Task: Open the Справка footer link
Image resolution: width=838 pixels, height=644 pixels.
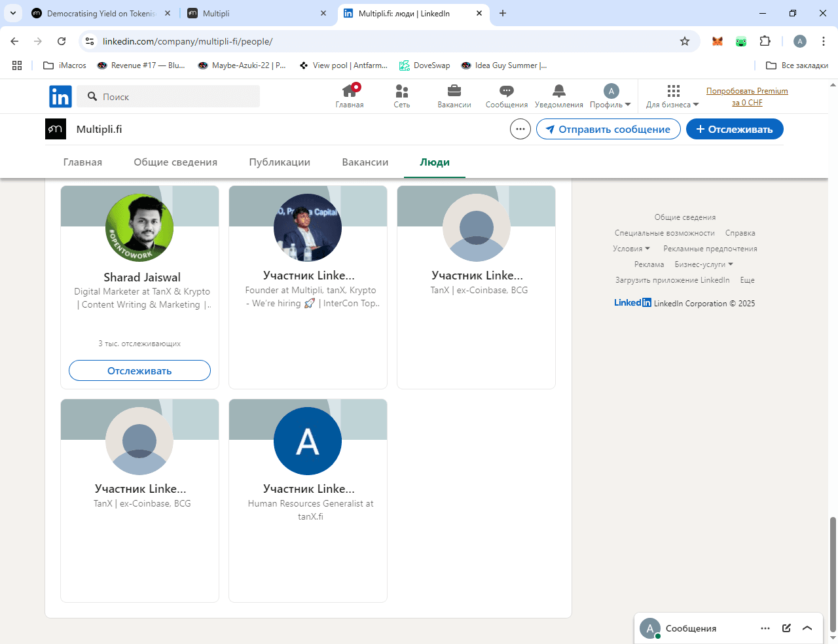Action: pos(740,233)
